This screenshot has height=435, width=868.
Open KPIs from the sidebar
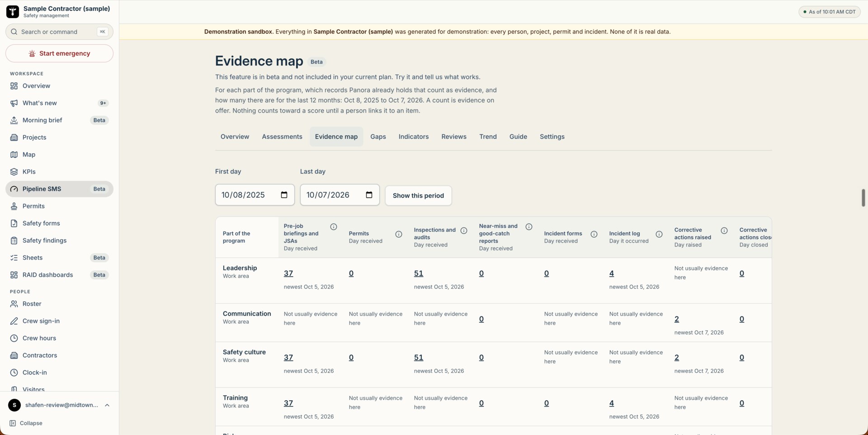[x=59, y=172]
